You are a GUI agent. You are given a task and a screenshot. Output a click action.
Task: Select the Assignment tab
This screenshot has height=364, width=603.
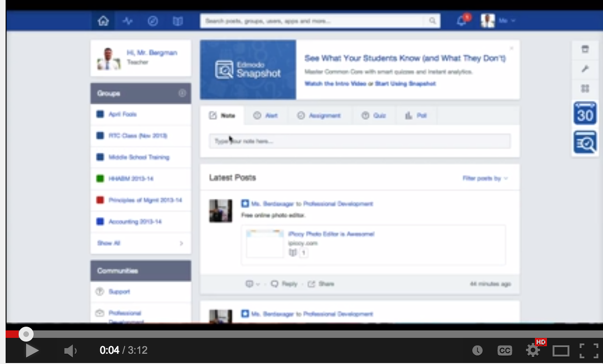(320, 115)
